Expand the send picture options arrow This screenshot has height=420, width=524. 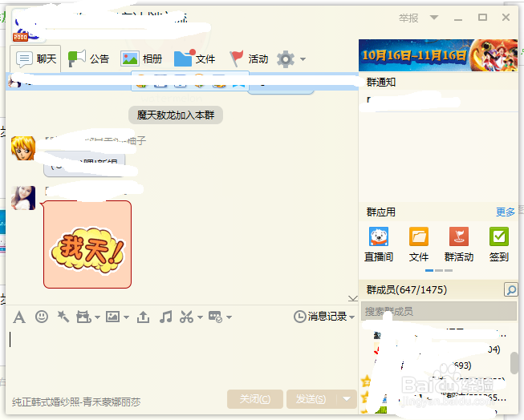[x=126, y=317]
